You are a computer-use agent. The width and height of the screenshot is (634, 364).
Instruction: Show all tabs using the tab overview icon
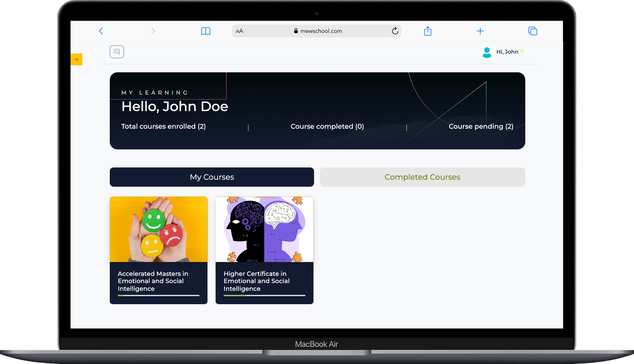(x=533, y=31)
